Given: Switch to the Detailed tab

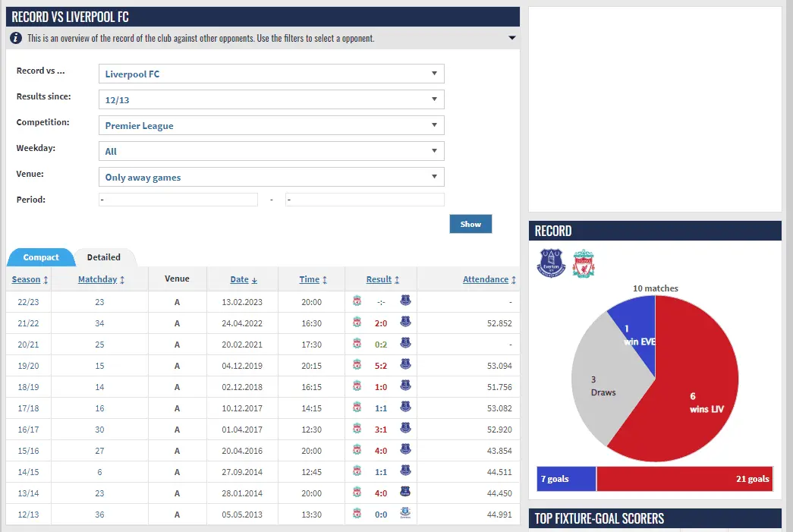Looking at the screenshot, I should click(104, 257).
